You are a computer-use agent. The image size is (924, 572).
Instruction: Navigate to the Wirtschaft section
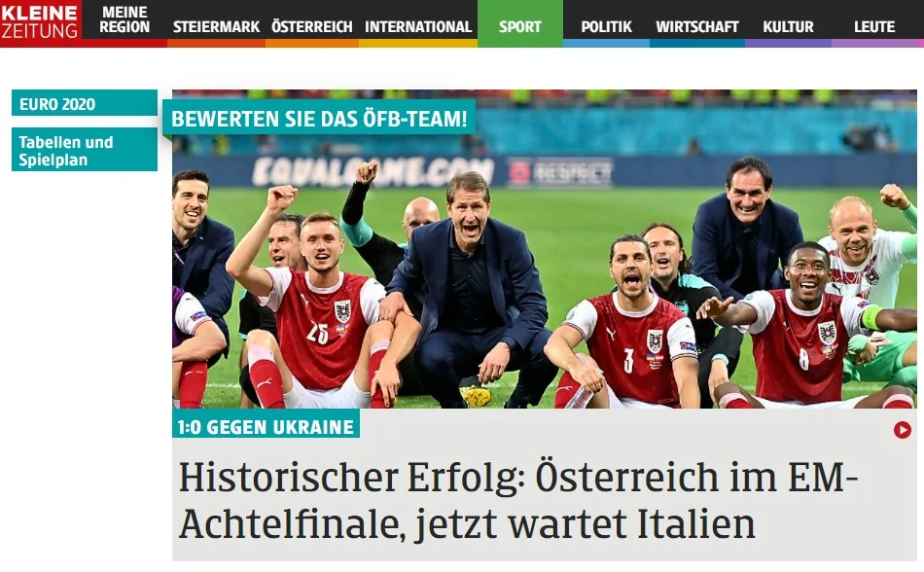pyautogui.click(x=697, y=27)
